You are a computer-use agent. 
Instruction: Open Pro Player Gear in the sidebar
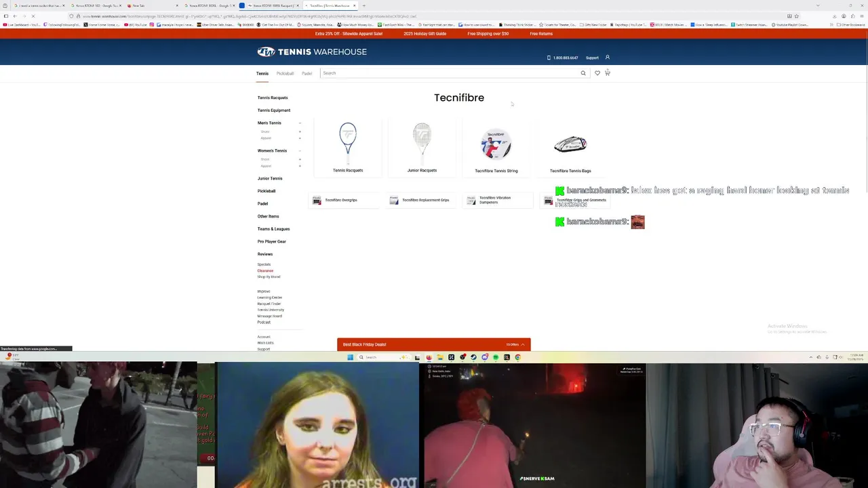point(271,241)
